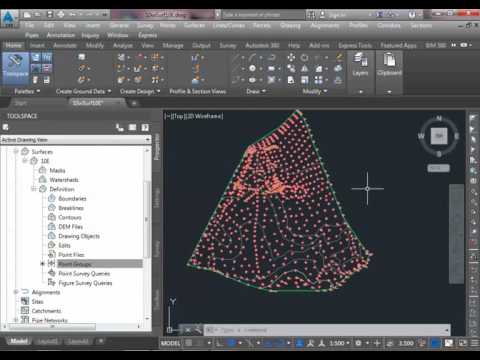480x360 pixels.
Task: Toggle MODEL space button in status bar
Action: pyautogui.click(x=171, y=343)
